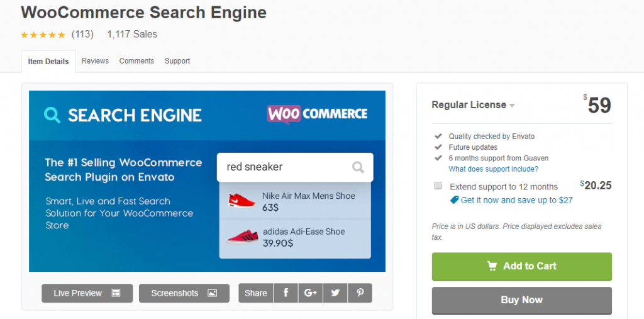Share the item on Twitter
Viewport: 644px width, 319px height.
[x=335, y=293]
